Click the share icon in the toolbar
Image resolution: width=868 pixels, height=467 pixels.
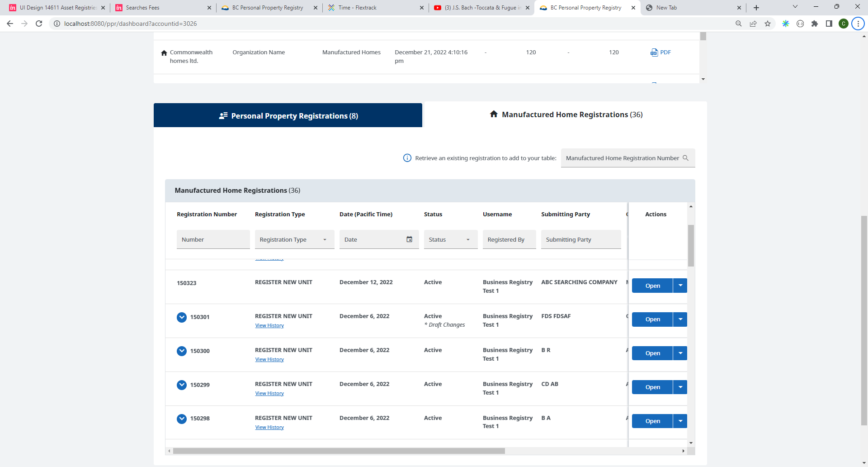tap(753, 24)
